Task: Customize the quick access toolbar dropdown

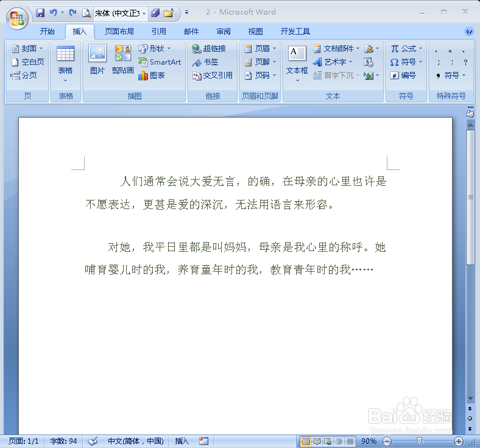Action: click(x=186, y=13)
